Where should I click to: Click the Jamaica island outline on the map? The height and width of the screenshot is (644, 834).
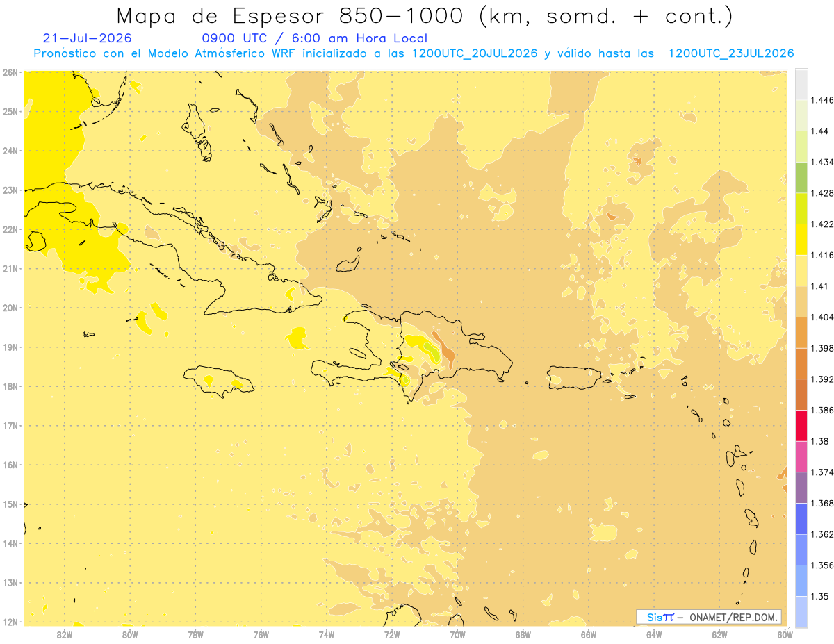pos(219,381)
